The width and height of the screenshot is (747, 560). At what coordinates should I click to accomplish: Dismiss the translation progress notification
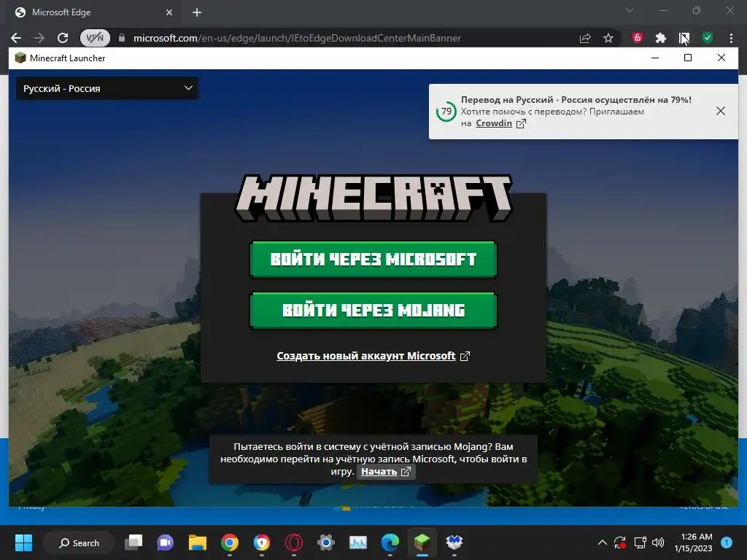(x=720, y=111)
